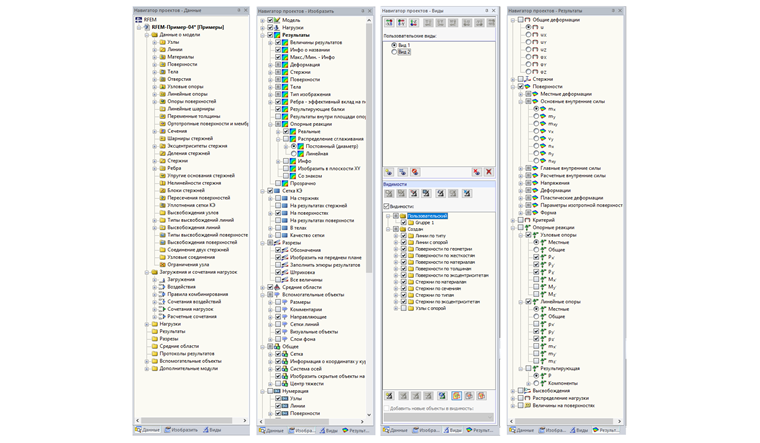The height and width of the screenshot is (443, 760).
Task: Click the Средние области icon
Action: (x=278, y=287)
